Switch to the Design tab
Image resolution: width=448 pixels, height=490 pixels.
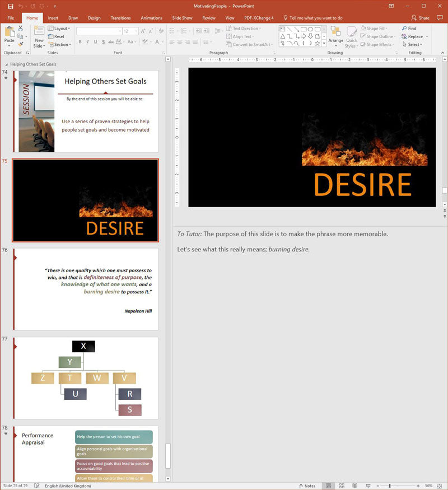(x=94, y=18)
